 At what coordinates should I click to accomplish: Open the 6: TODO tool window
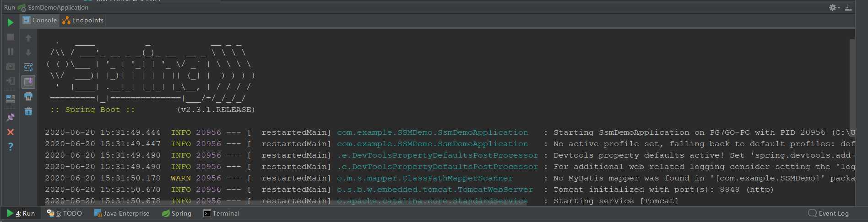(65, 213)
